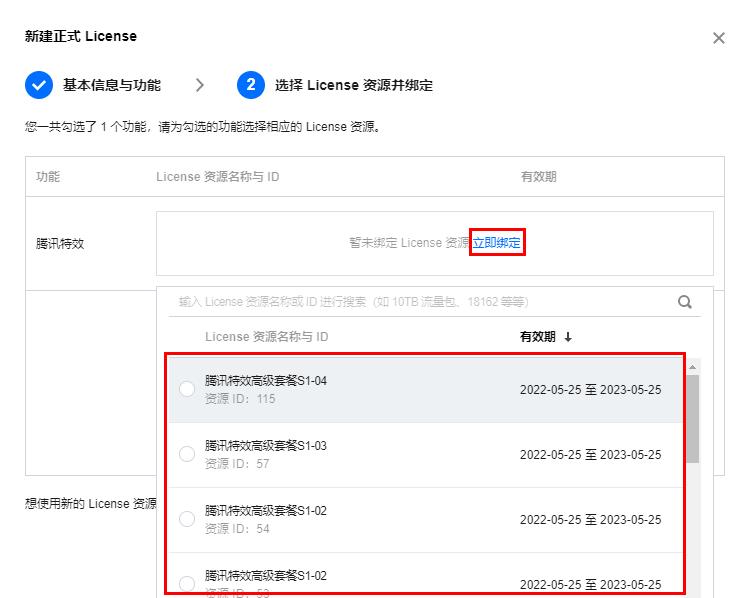The image size is (750, 598).
Task: Click the 立即绑定 link
Action: (x=496, y=243)
